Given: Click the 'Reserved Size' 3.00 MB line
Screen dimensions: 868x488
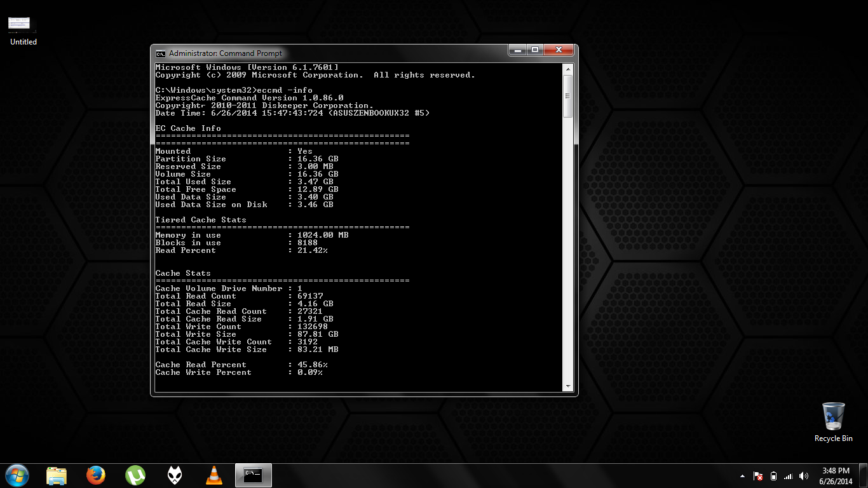Looking at the screenshot, I should [244, 166].
